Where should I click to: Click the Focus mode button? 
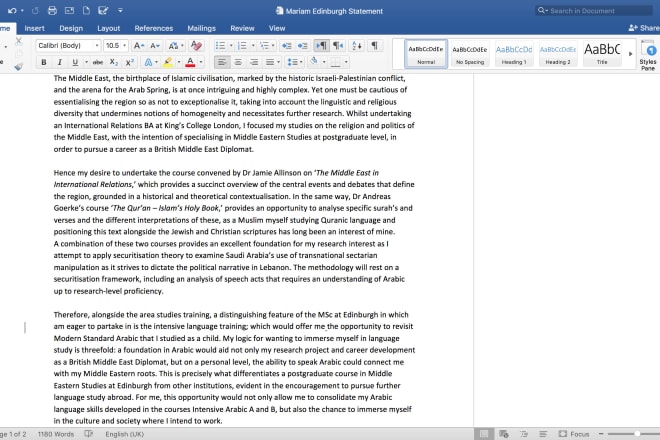tap(574, 434)
